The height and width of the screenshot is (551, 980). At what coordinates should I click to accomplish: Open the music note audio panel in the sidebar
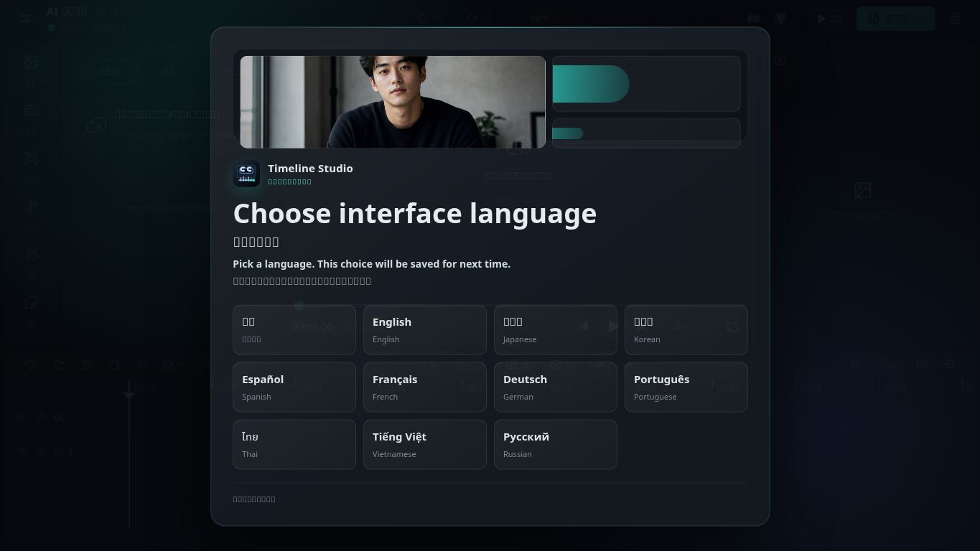coord(31,207)
